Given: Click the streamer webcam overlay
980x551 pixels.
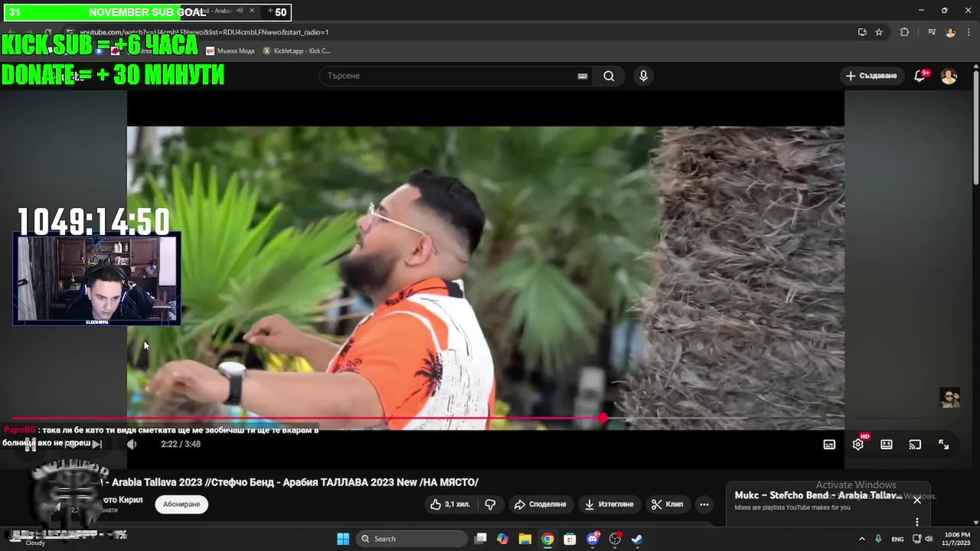Looking at the screenshot, I should click(97, 279).
